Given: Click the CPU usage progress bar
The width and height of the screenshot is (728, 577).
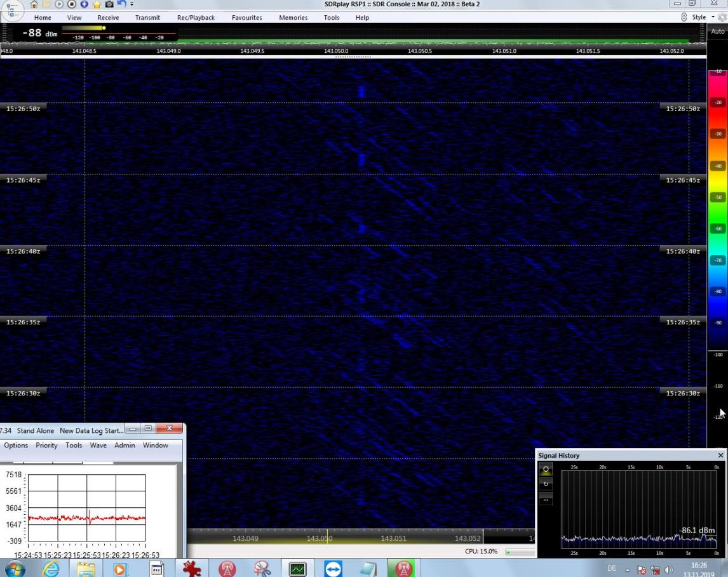Looking at the screenshot, I should pos(520,552).
